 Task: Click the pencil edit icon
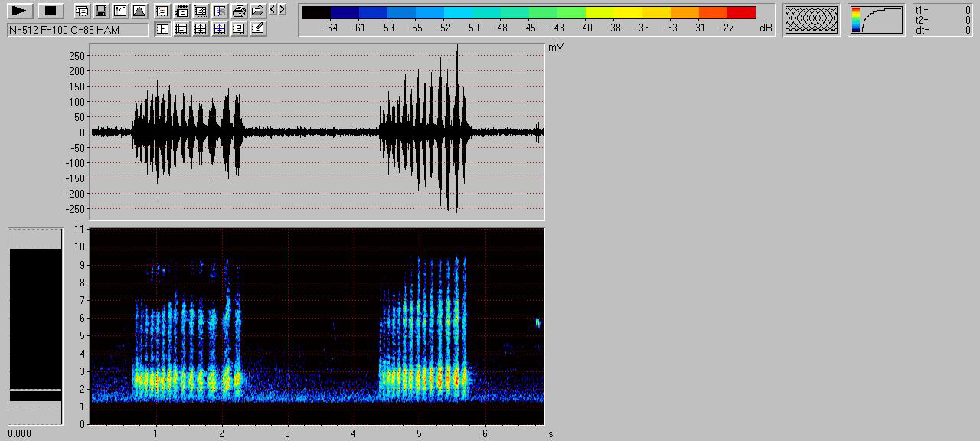coord(258,29)
